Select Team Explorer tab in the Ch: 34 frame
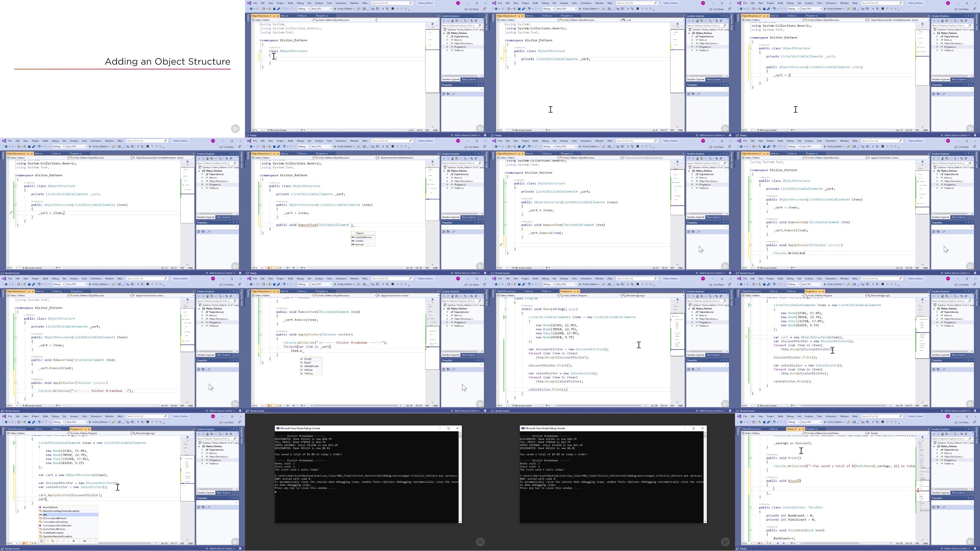 click(x=714, y=355)
